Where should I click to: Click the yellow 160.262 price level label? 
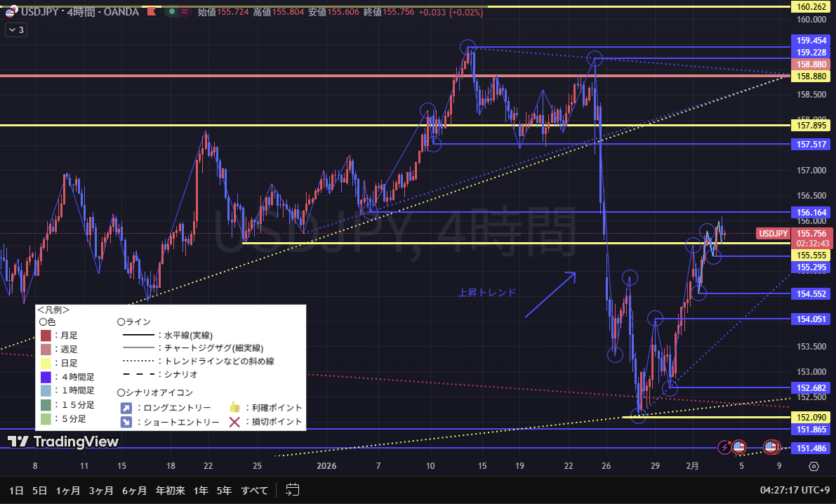809,6
